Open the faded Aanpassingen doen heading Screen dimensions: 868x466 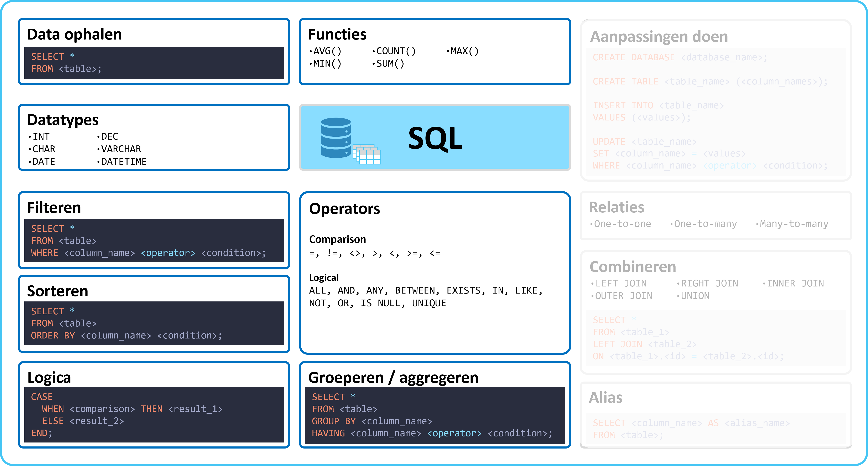pos(659,36)
